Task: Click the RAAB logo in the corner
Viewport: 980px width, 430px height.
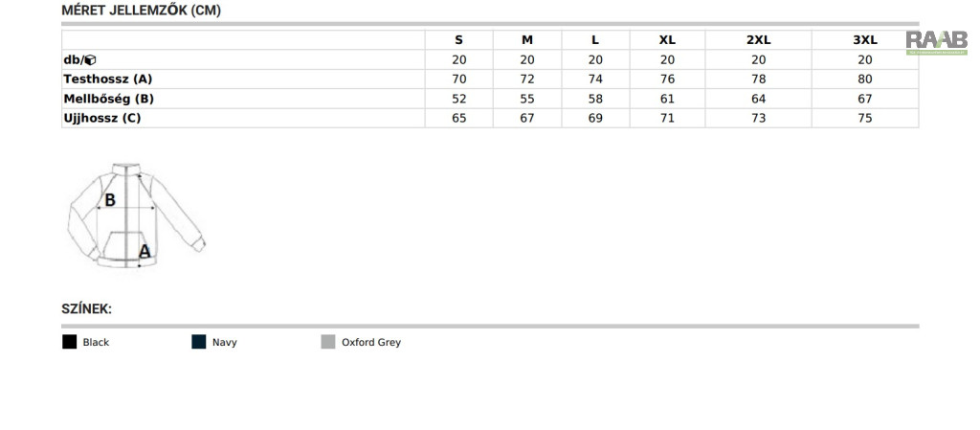Action: point(936,42)
